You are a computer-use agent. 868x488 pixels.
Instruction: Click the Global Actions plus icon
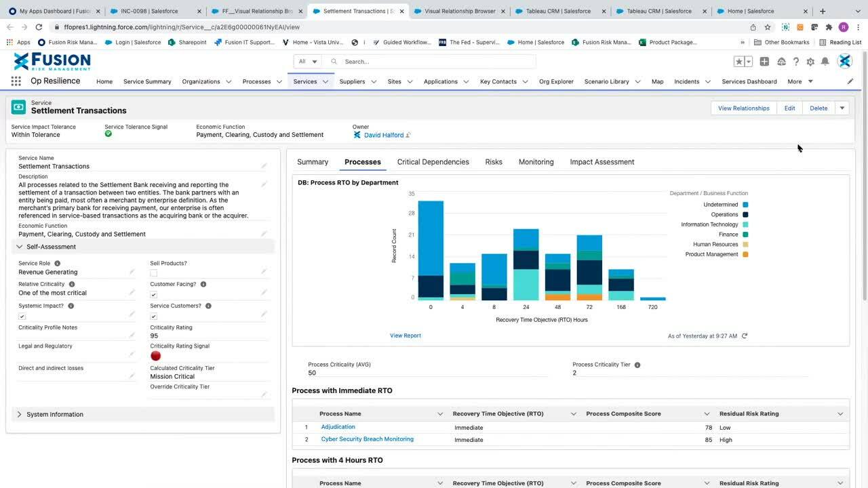764,62
